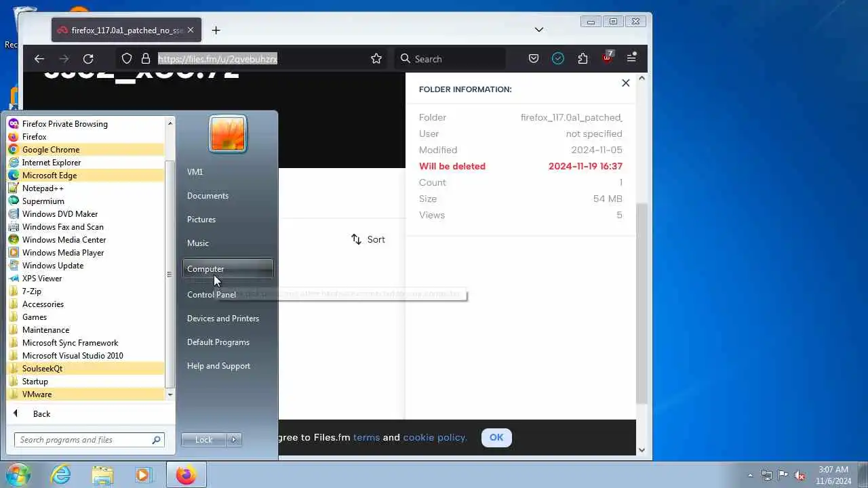Open the Extensions puzzle icon
868x488 pixels.
(x=583, y=59)
